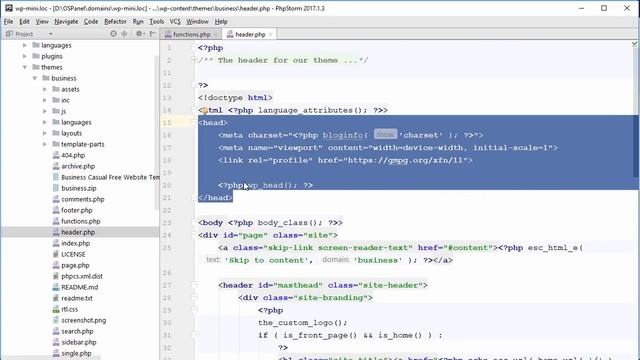Select the themes folder in tree
Image resolution: width=640 pixels, height=360 pixels.
coord(51,67)
